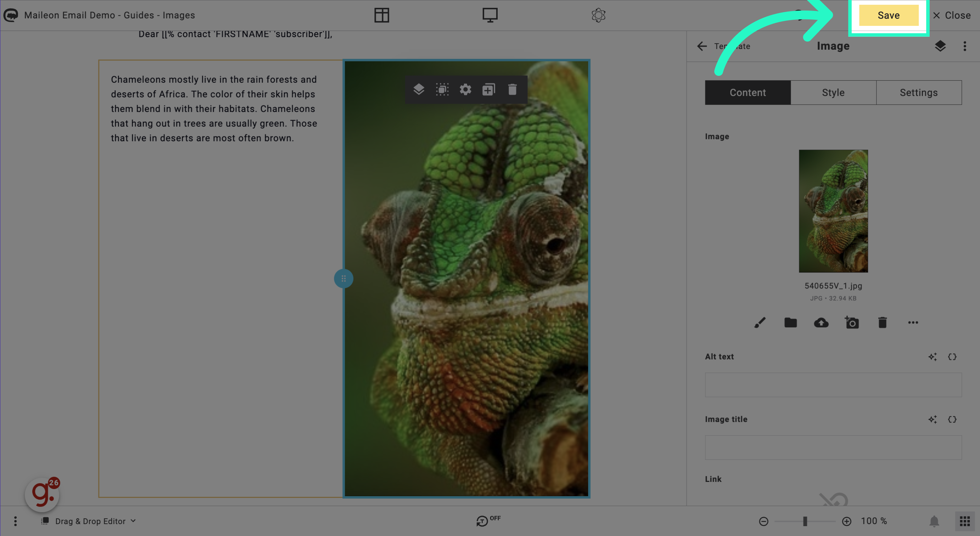The height and width of the screenshot is (536, 980).
Task: Duplicate the image block via floating toolbar
Action: click(488, 90)
